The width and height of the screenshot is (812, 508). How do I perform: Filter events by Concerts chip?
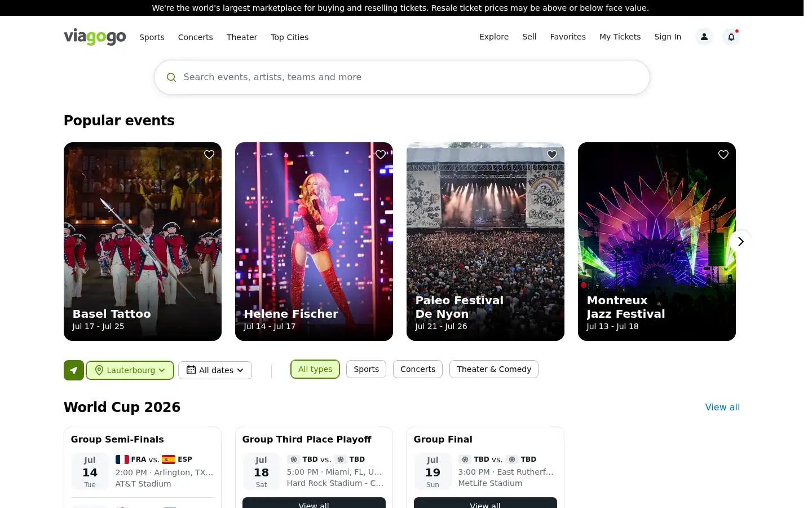click(418, 369)
